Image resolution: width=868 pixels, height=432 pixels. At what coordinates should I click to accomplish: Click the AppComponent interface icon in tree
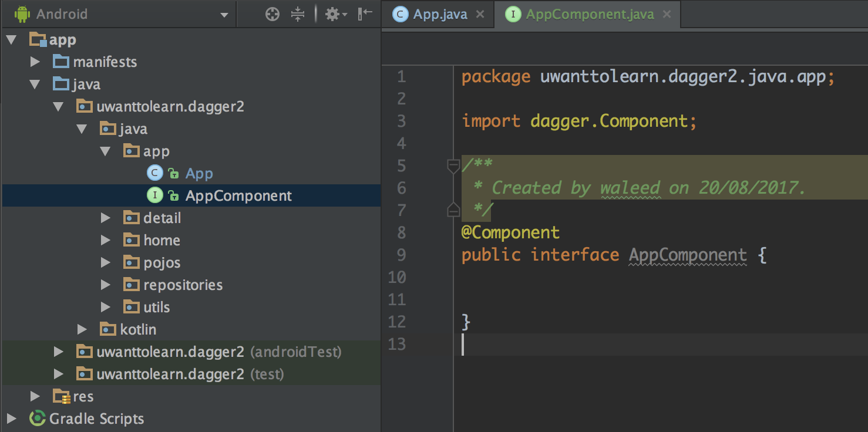[x=154, y=195]
